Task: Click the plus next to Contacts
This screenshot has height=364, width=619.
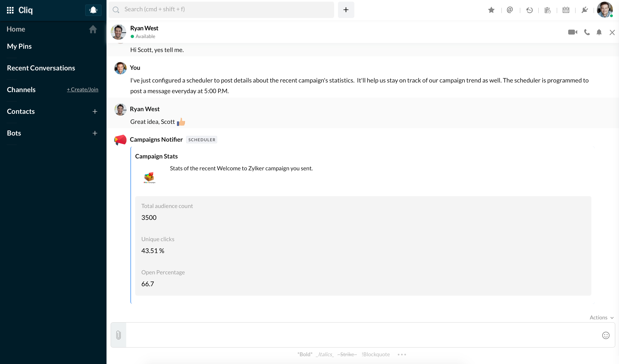Action: [95, 111]
